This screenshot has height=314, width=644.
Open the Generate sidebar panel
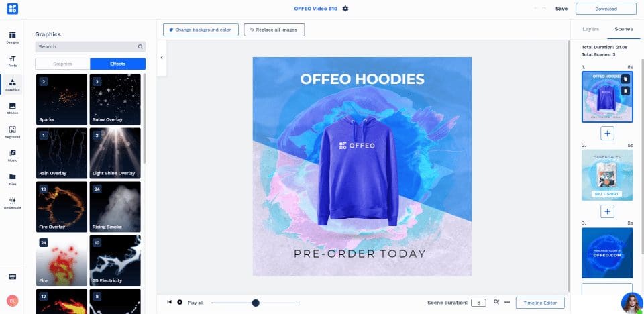12,203
